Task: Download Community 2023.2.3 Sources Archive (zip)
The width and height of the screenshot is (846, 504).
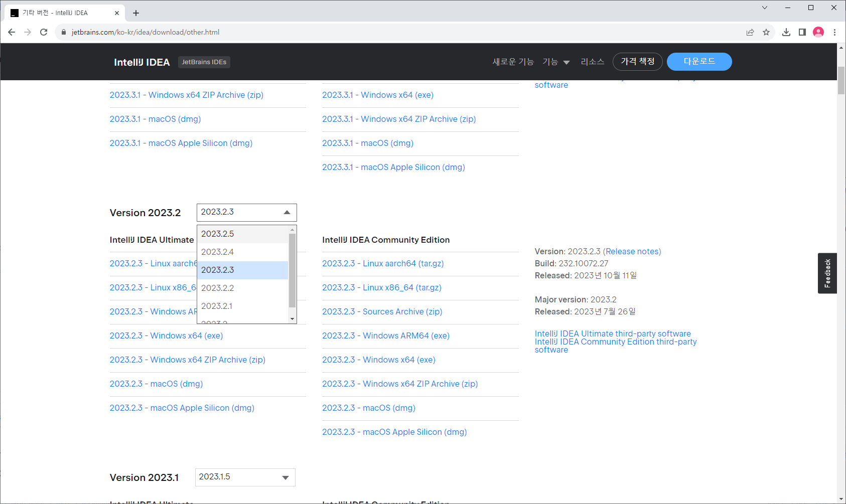Action: coord(382,312)
